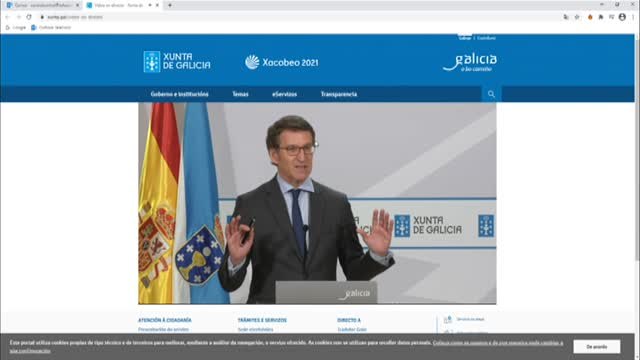Image resolution: width=640 pixels, height=360 pixels.
Task: Go back with the browser back arrow
Action: tap(7, 17)
